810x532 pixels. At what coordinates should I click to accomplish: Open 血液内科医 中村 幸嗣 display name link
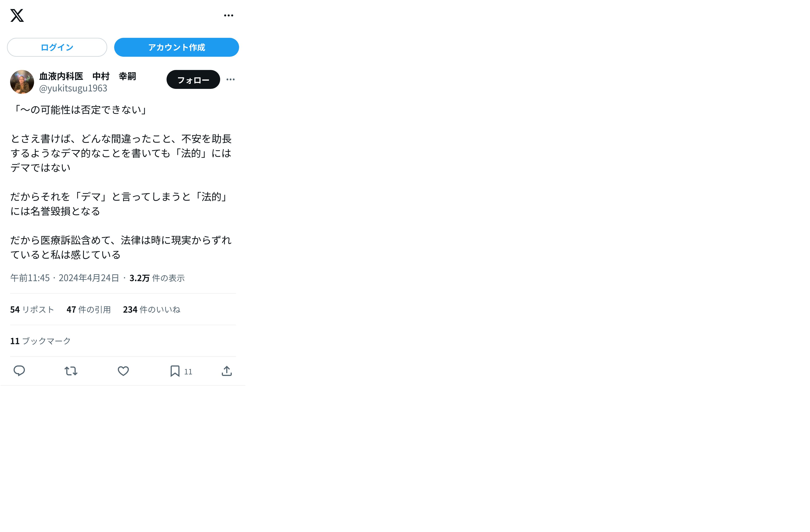coord(87,76)
